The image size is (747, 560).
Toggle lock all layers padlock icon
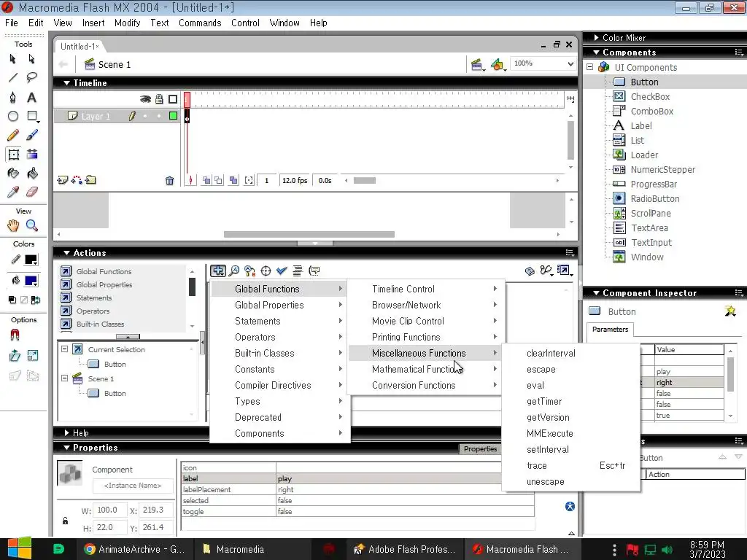point(159,99)
